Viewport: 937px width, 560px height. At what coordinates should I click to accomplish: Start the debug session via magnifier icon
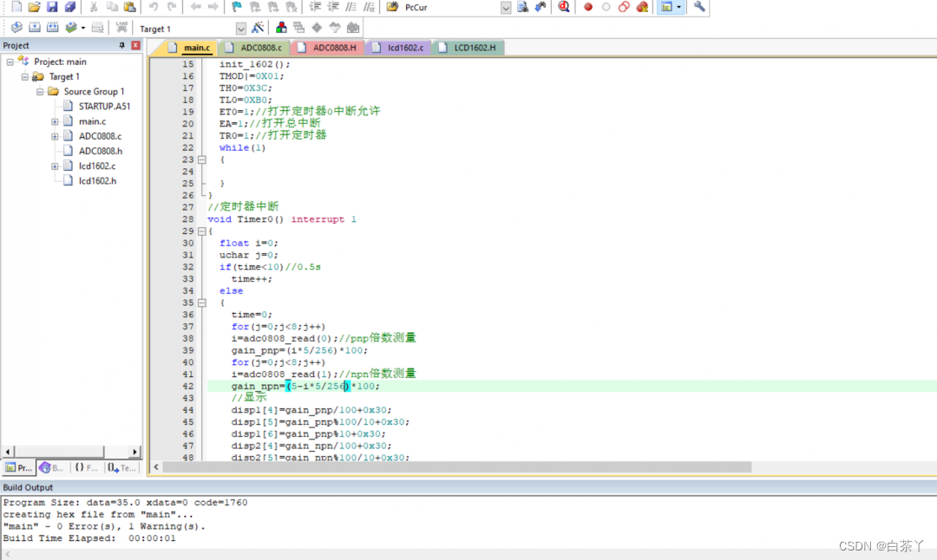pyautogui.click(x=564, y=7)
